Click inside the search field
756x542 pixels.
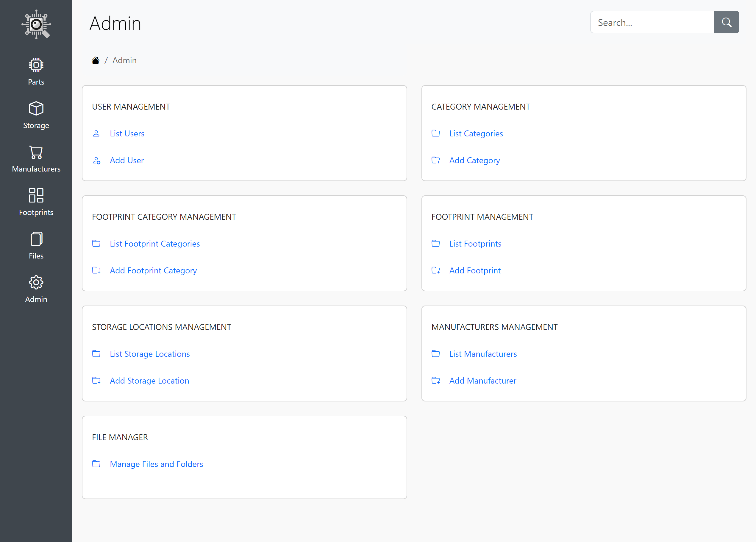652,22
